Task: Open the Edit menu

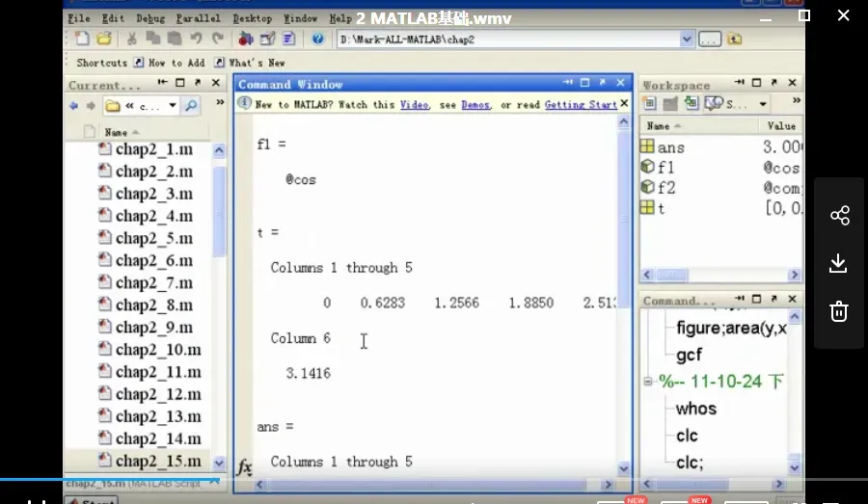Action: (113, 18)
